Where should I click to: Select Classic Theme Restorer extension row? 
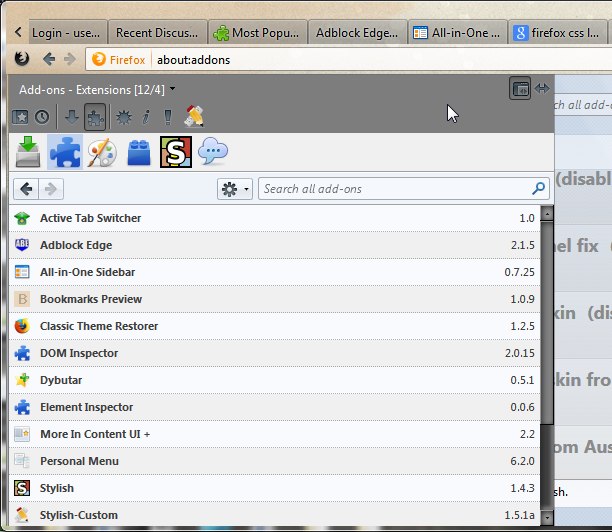(274, 326)
